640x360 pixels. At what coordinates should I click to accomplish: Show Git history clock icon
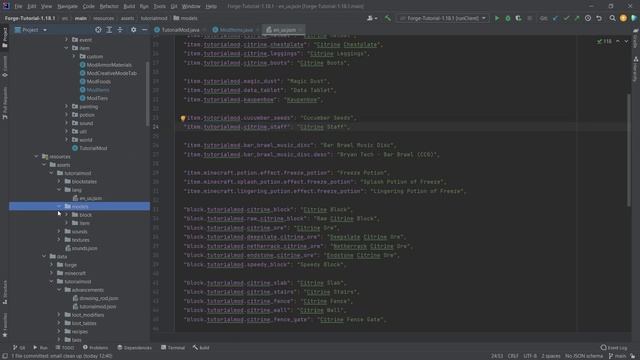(588, 18)
